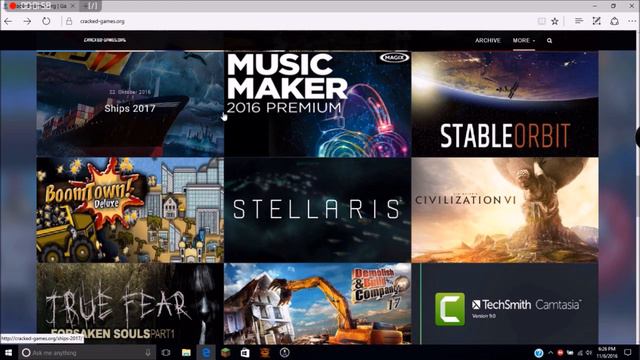This screenshot has width=640, height=360.
Task: Click the lock icon beside the URL
Action: (69, 21)
